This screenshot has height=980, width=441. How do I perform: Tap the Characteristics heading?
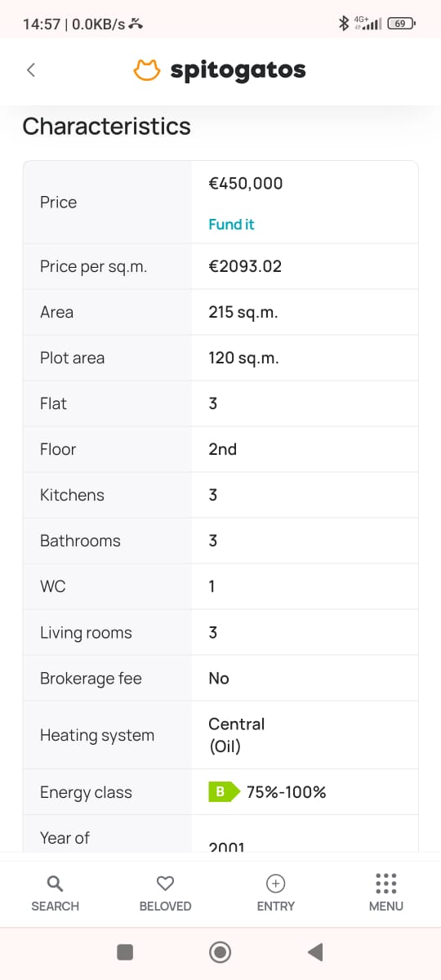(106, 126)
